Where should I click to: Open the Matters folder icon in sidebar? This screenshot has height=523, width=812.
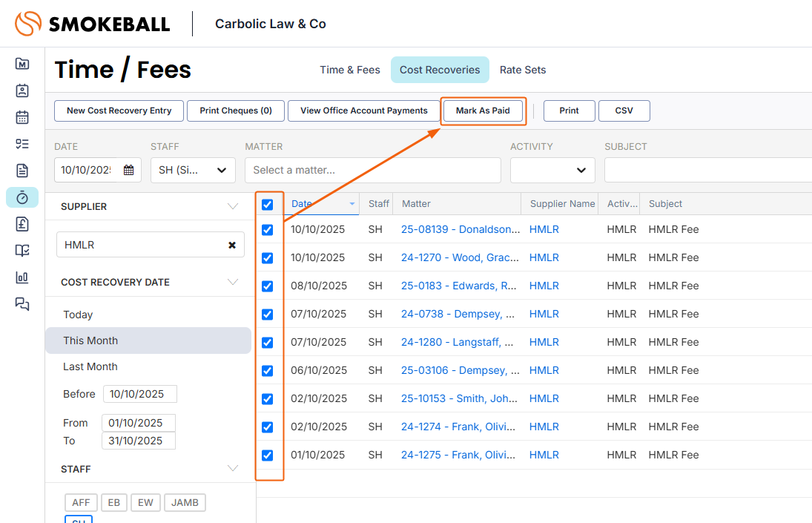(x=22, y=64)
